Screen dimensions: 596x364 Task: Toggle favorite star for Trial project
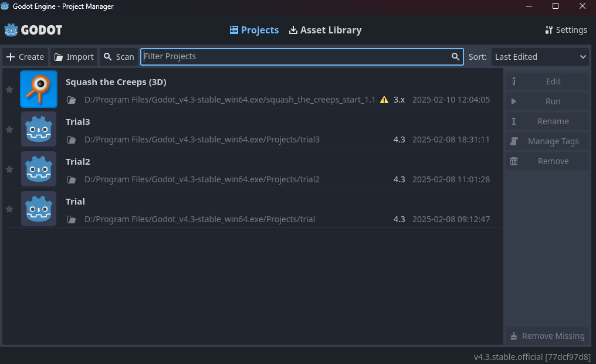coord(9,209)
